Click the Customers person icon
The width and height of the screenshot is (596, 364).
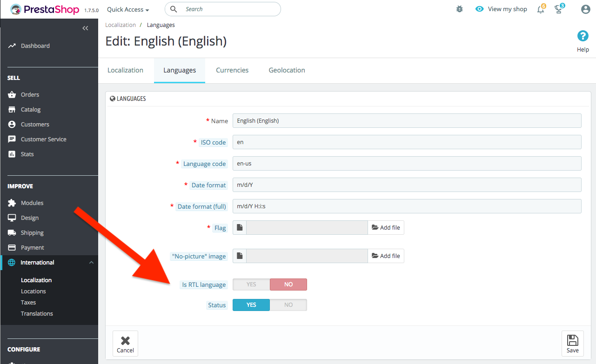coord(12,125)
